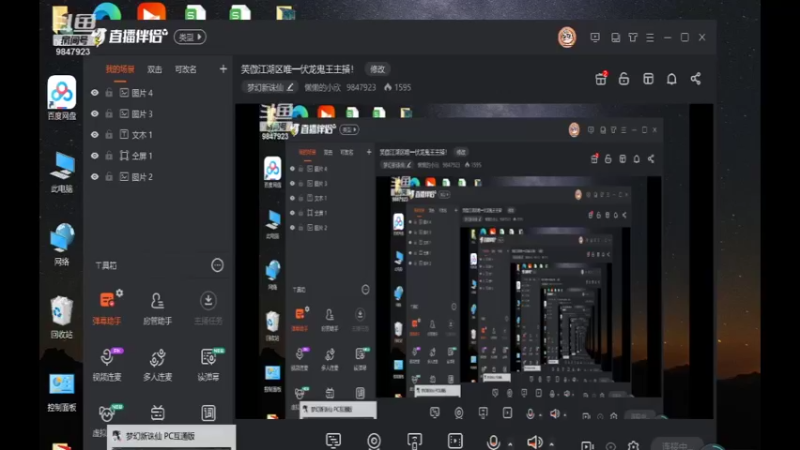Click the stream preview canvas
800x450 pixels.
pyautogui.click(x=474, y=261)
